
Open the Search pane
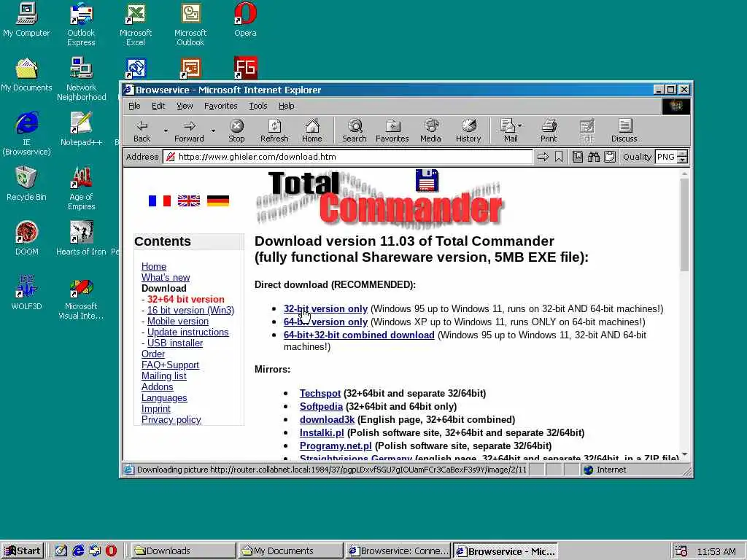point(355,131)
